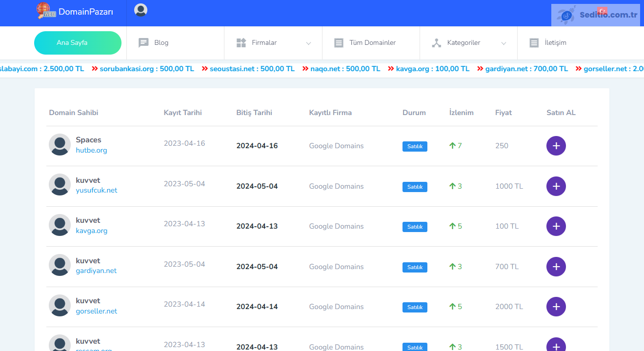Click Satılık badge in kavga.org row

415,227
